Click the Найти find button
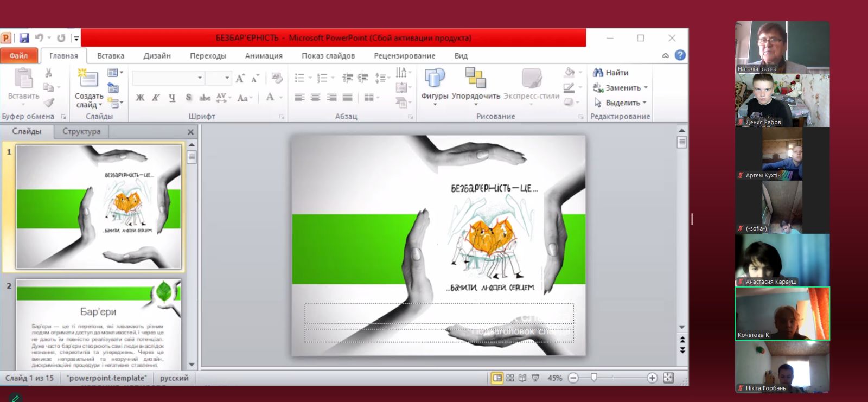Screen dimensions: 868x402 (611, 73)
